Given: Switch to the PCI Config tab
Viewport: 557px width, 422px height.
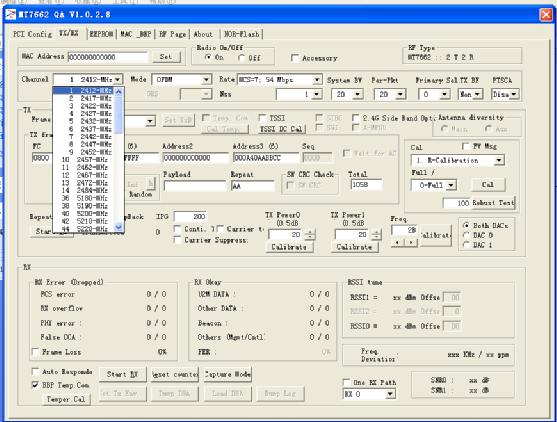Looking at the screenshot, I should (x=32, y=34).
